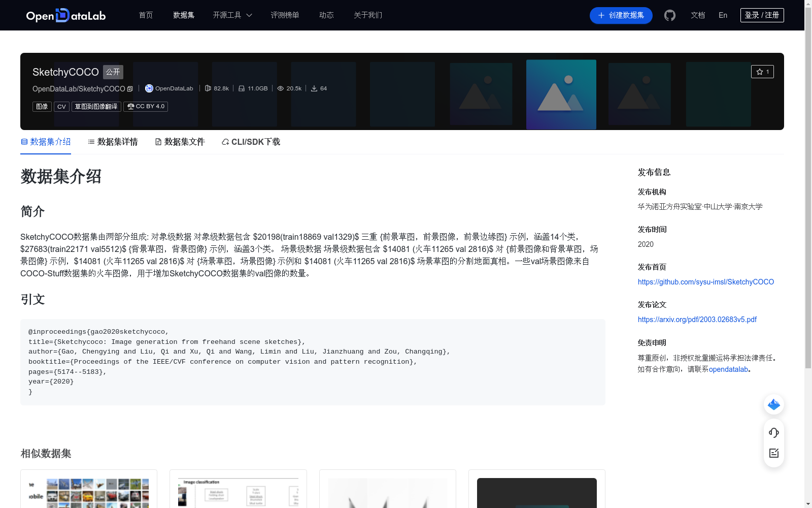The image size is (812, 508).
Task: Select the 数据集介绍 tab
Action: coord(46,142)
